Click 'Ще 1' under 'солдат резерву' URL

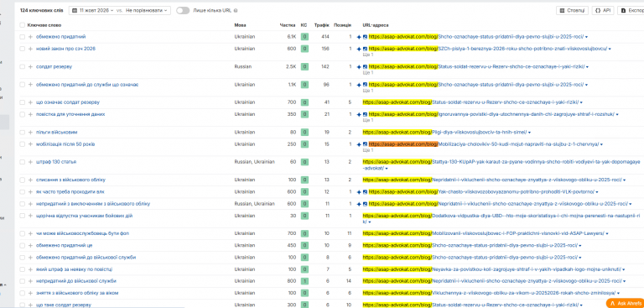[368, 72]
